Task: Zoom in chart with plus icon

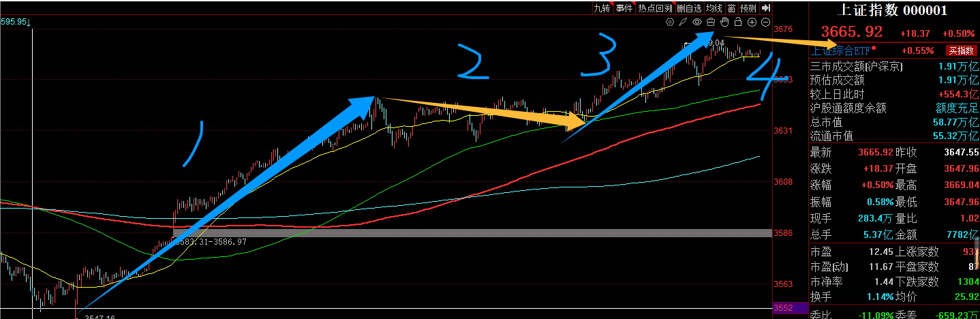Action: pyautogui.click(x=752, y=22)
